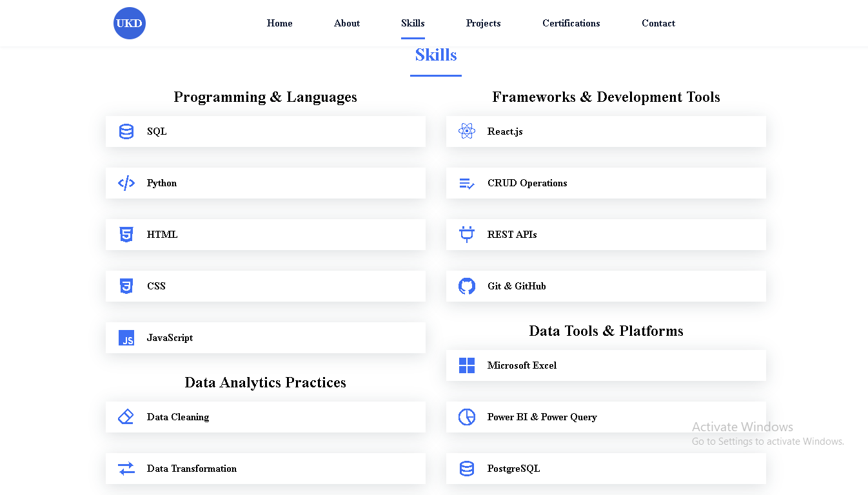Open the Contact page link
This screenshot has height=495, width=868.
pos(658,23)
